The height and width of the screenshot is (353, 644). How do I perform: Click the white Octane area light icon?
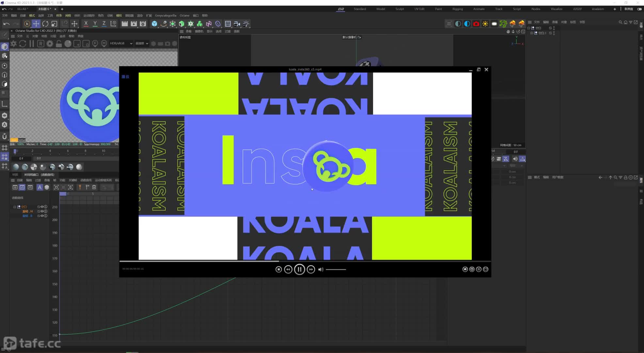[494, 24]
